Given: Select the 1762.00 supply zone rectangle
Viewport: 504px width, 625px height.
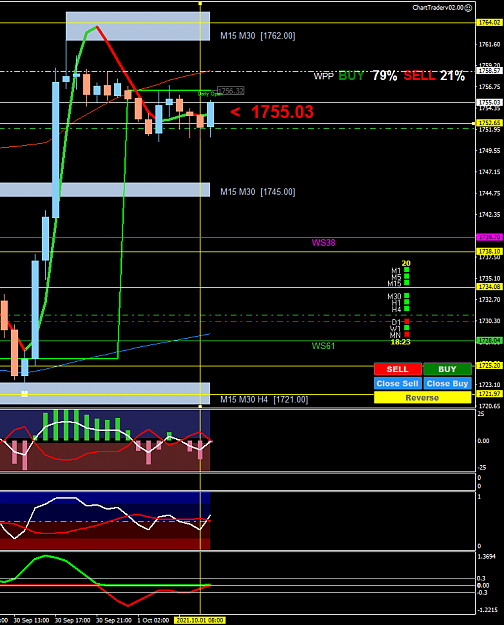Looking at the screenshot, I should 138,26.
